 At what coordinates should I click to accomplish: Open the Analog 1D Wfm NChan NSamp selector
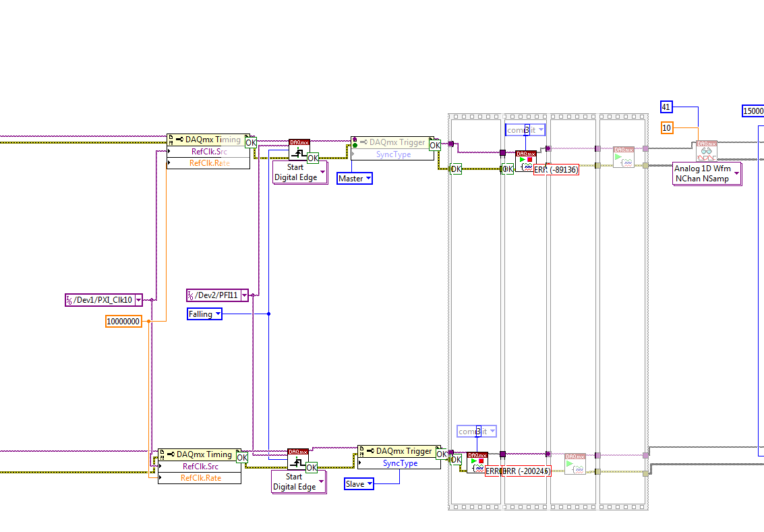pyautogui.click(x=707, y=174)
